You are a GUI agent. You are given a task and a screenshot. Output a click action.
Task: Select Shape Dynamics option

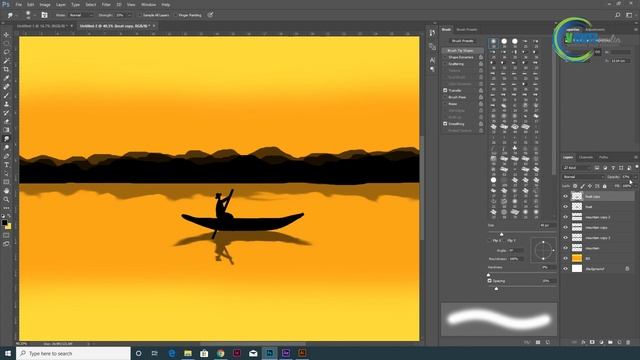coord(461,57)
